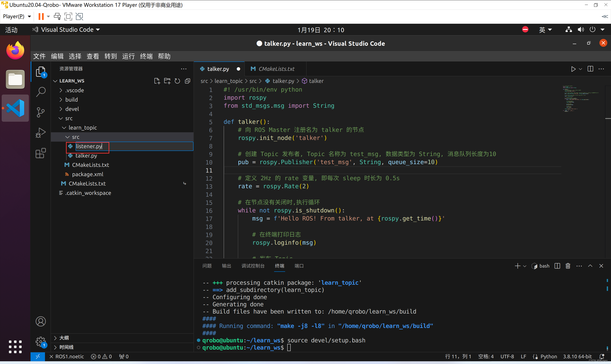The width and height of the screenshot is (611, 364).
Task: Run the Python file
Action: tap(573, 69)
